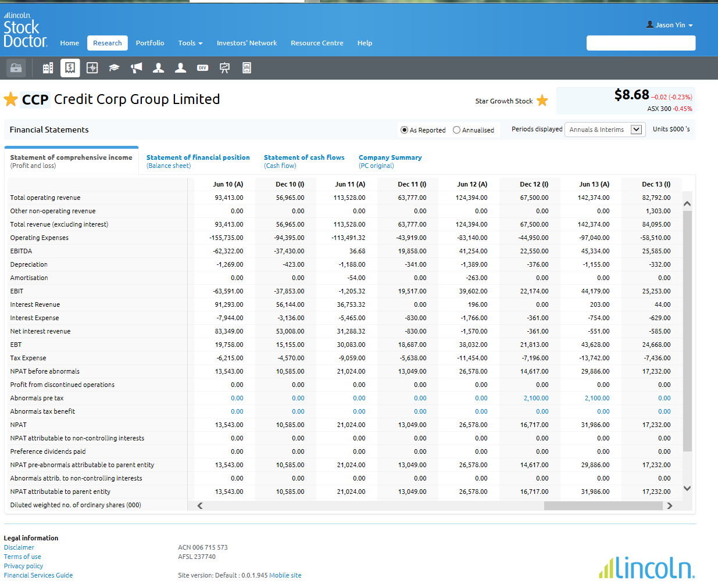Screen dimensions: 718x588
Task: Click the table's horizontal scrollbar thumb
Action: coord(602,505)
